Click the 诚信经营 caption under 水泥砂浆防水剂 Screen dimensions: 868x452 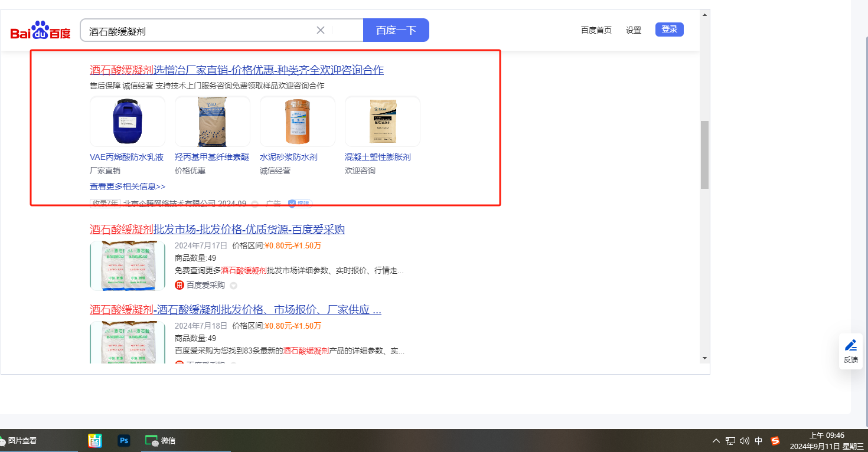point(275,171)
